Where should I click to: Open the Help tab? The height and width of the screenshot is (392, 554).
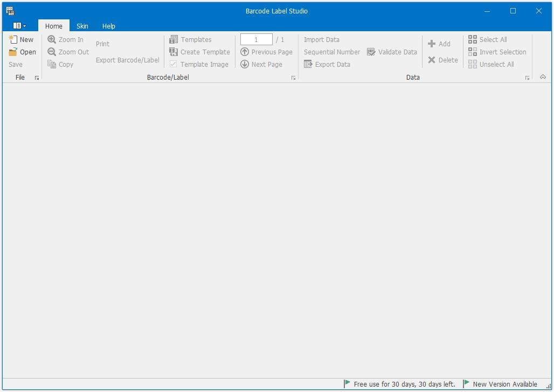109,26
